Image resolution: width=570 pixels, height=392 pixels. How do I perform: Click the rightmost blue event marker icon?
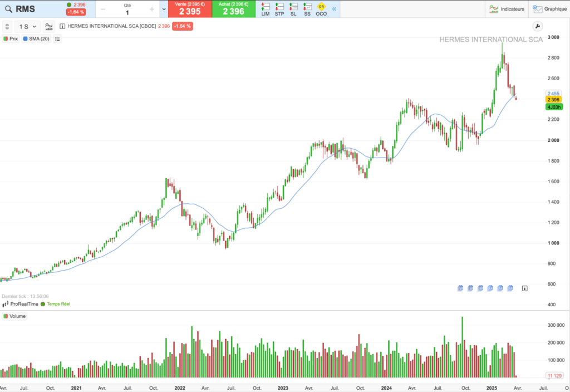(510, 288)
